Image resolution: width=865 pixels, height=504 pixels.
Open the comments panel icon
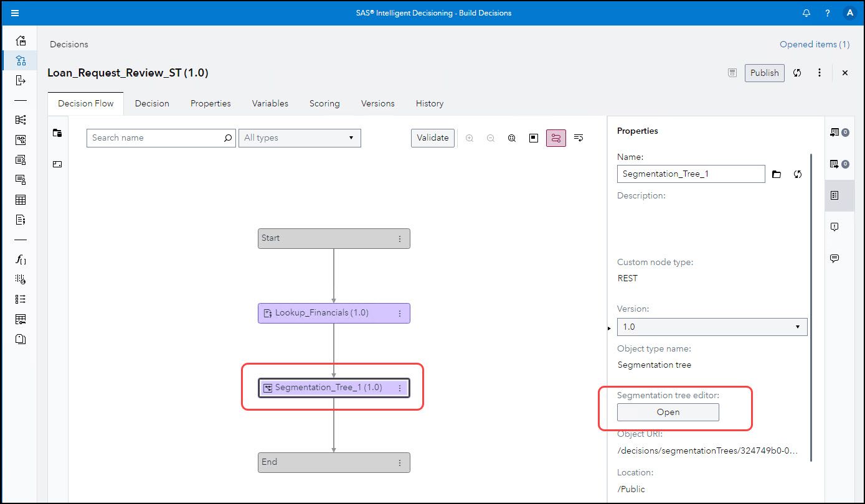834,258
